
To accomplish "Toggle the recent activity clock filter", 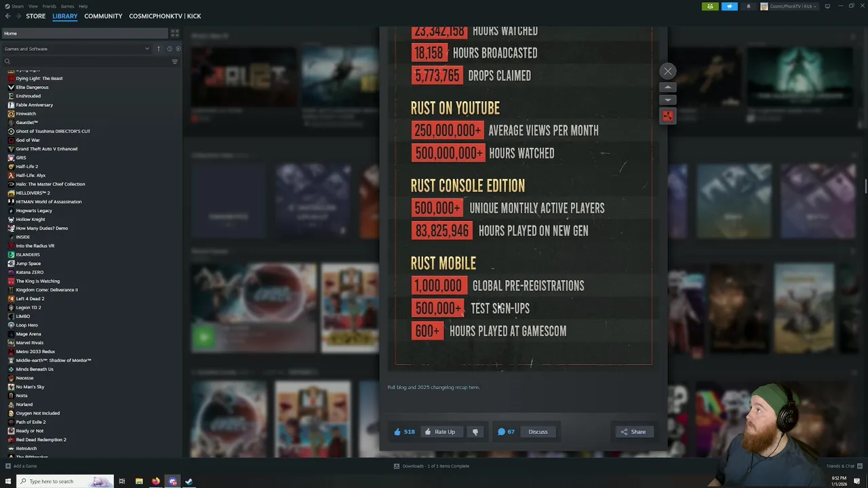I will (169, 49).
